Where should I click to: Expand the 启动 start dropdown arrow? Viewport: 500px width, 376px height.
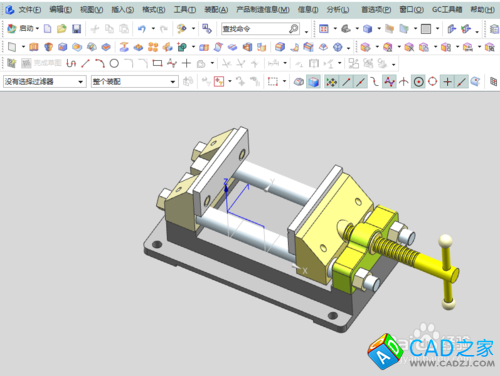click(37, 29)
